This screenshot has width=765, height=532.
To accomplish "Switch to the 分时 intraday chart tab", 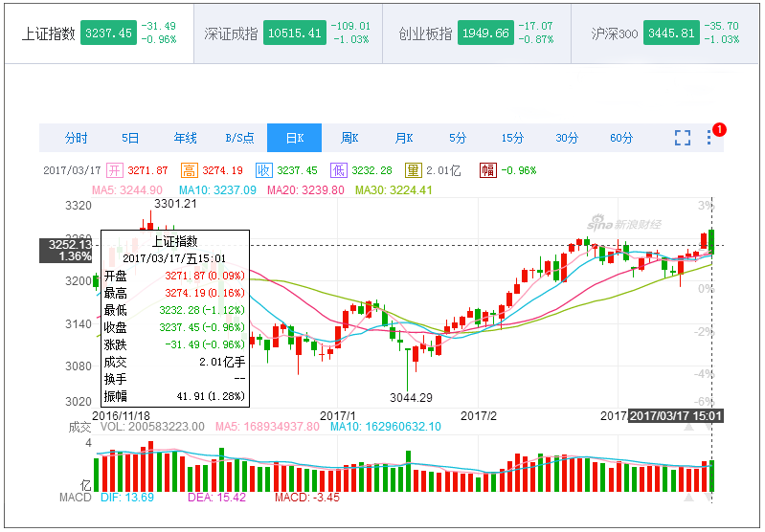I will click(76, 138).
